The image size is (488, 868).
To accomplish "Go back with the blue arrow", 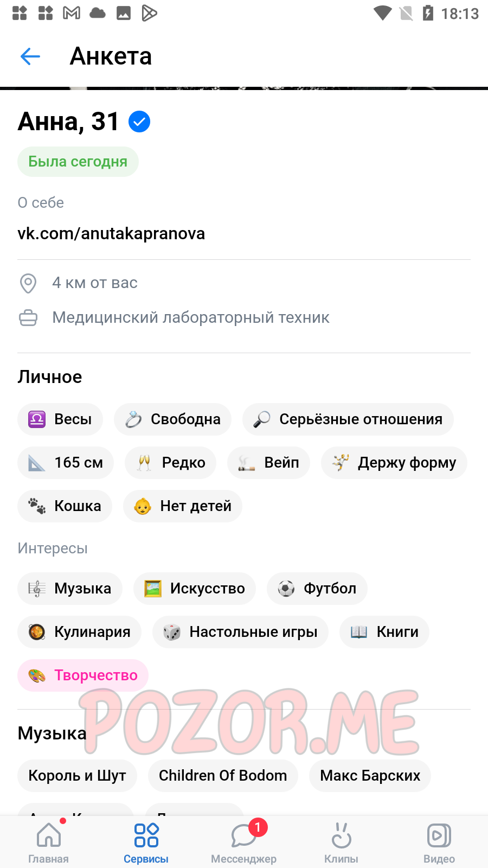I will (30, 56).
